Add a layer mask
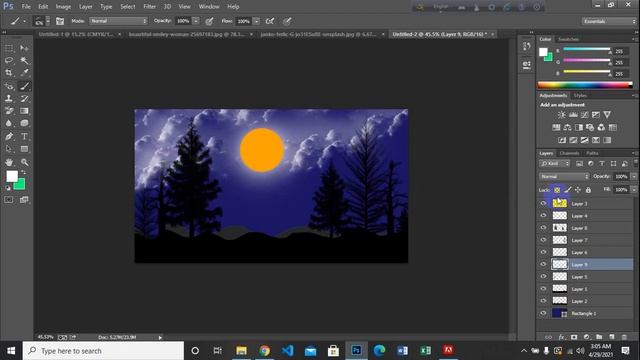The image size is (640, 360). [574, 337]
